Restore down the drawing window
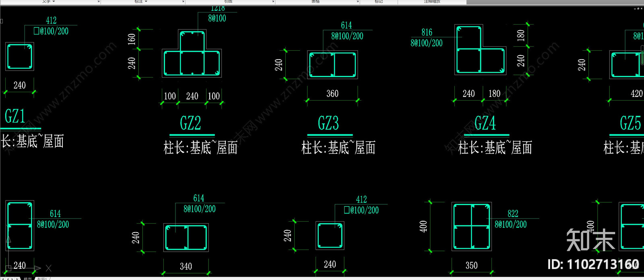 tap(638, 8)
